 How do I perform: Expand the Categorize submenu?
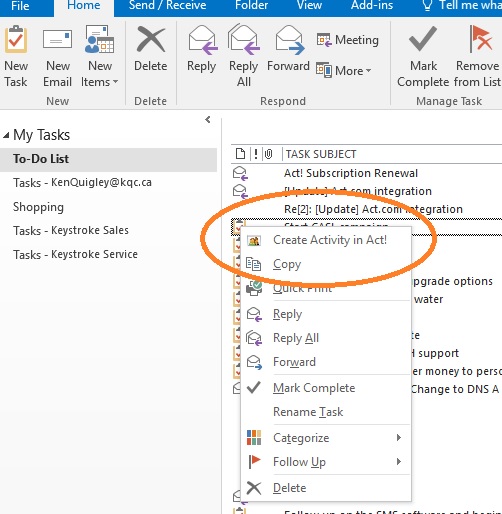click(326, 438)
